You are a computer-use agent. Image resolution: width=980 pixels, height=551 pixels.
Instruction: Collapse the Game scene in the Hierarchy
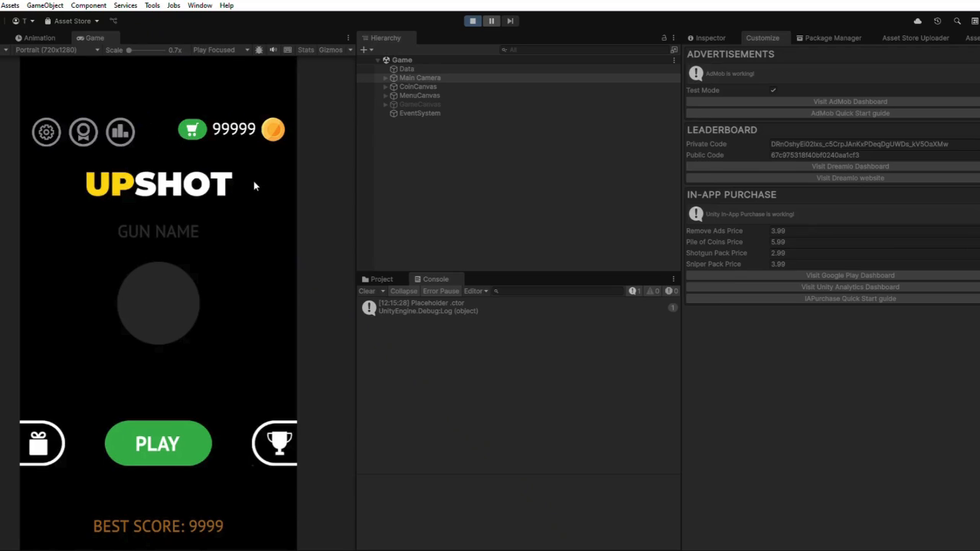377,60
